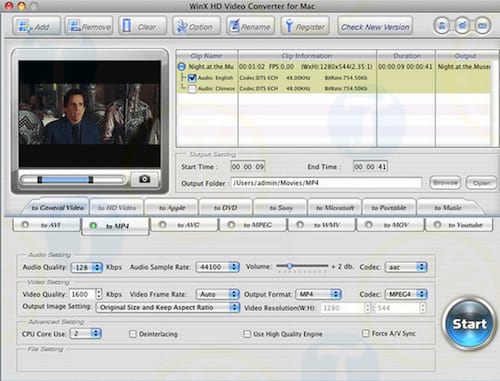Open the Video Frame Rate dropdown
This screenshot has width=500, height=381.
pos(217,294)
